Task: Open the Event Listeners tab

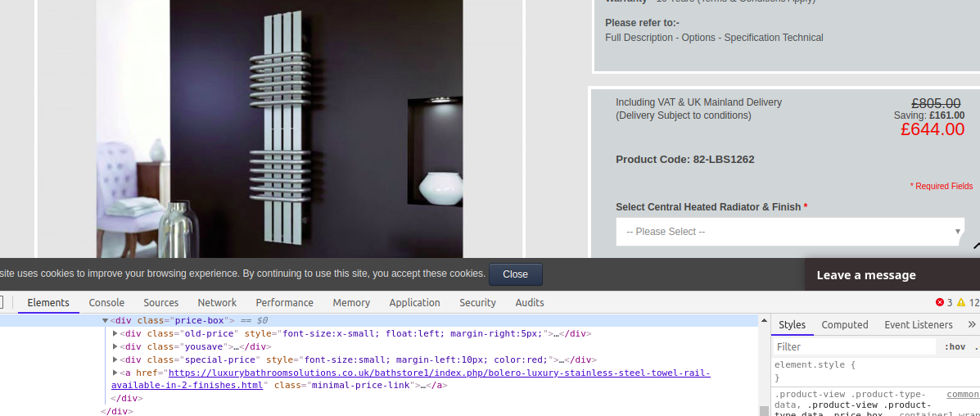Action: [918, 325]
